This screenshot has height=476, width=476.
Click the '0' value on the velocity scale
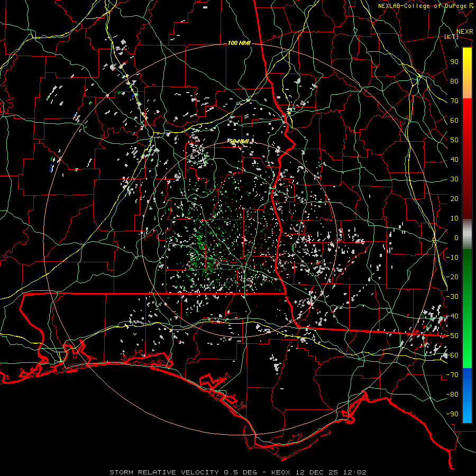point(456,237)
